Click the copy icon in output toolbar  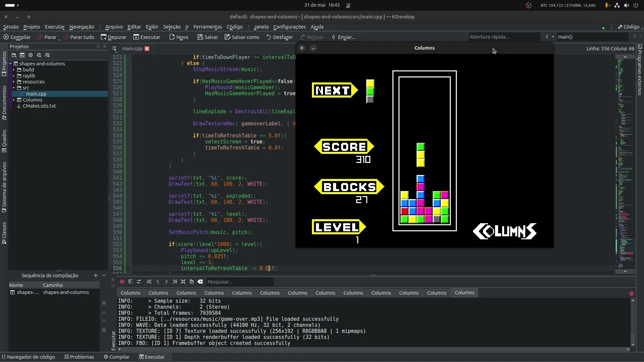tap(191, 282)
